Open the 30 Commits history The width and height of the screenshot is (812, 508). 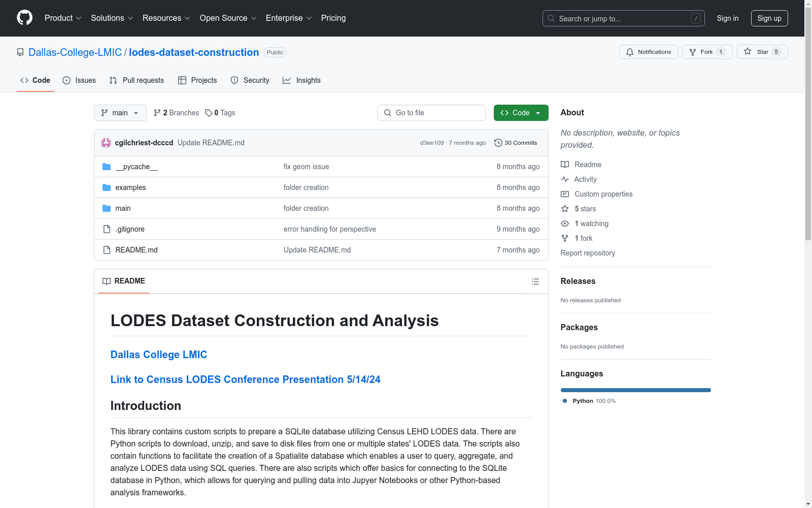[516, 143]
